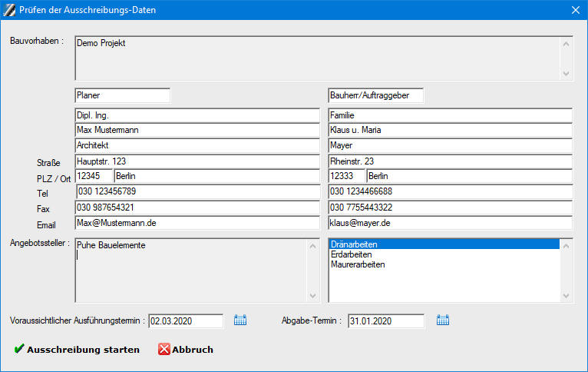Viewport: 588px width, 372px height.
Task: Edit planner fax 030 987654321
Action: pos(197,208)
